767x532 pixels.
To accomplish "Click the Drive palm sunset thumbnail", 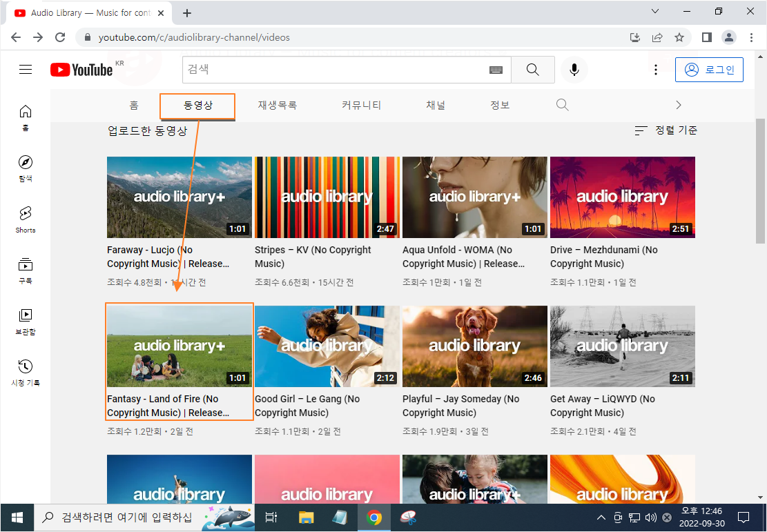I will [623, 197].
